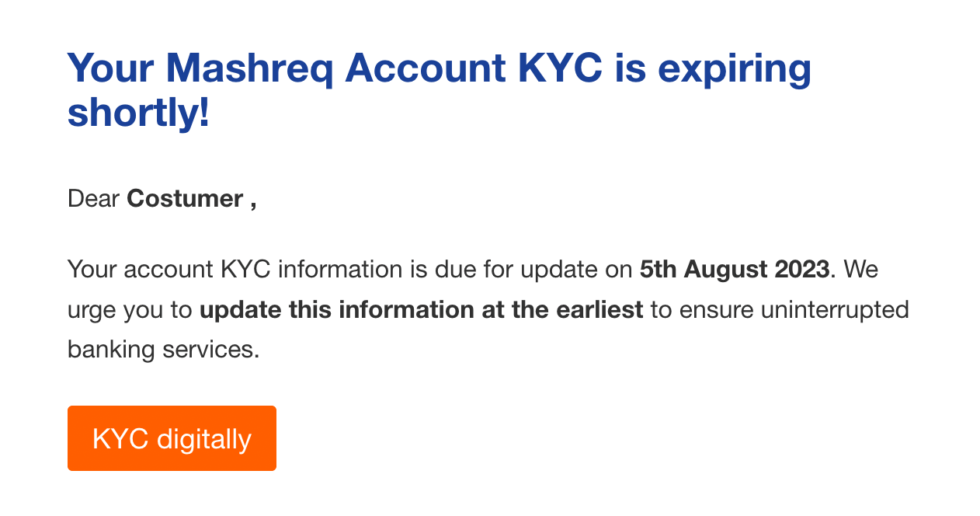This screenshot has height=516, width=980.
Task: Click KYC in the blue heading
Action: 560,68
